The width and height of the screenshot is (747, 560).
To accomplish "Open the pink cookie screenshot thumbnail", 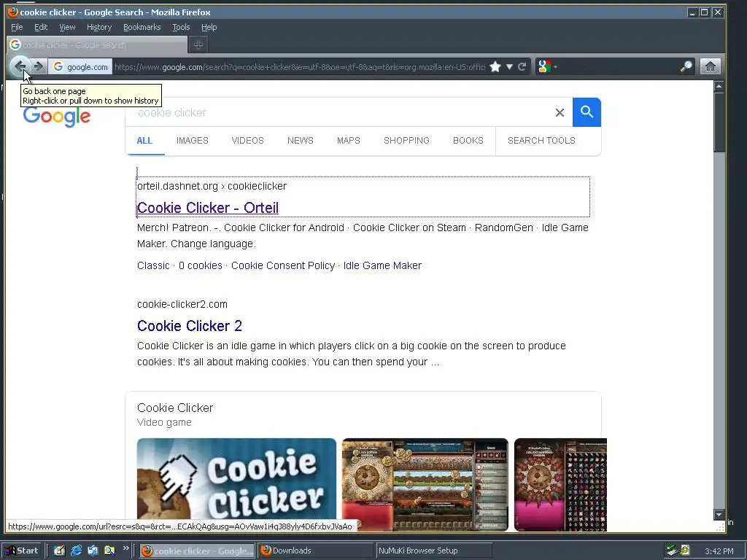I will (x=560, y=484).
